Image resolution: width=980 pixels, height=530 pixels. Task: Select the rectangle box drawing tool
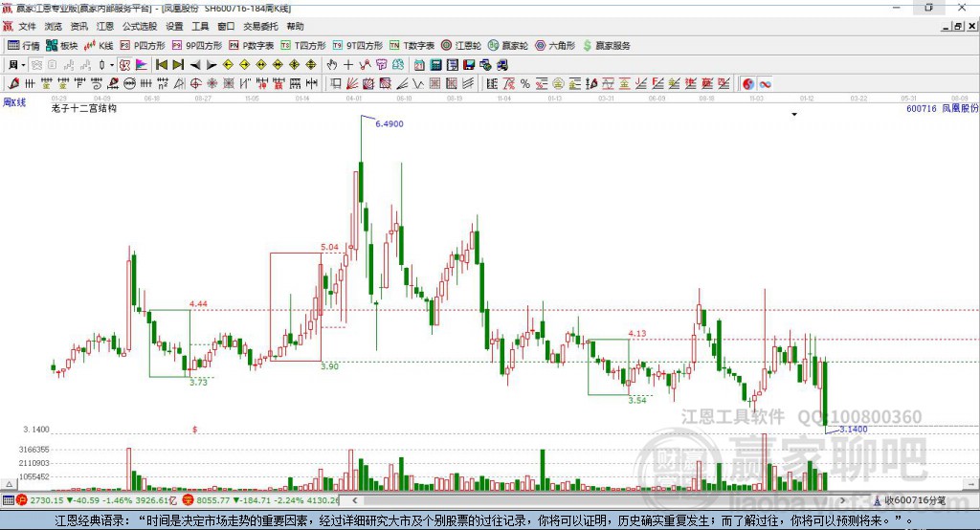tap(336, 84)
